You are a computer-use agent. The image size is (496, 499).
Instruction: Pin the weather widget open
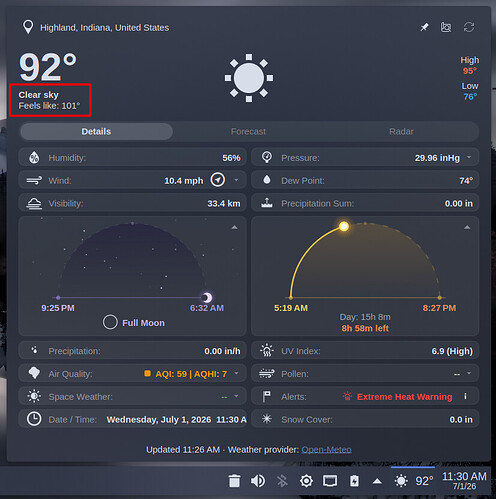(x=424, y=27)
